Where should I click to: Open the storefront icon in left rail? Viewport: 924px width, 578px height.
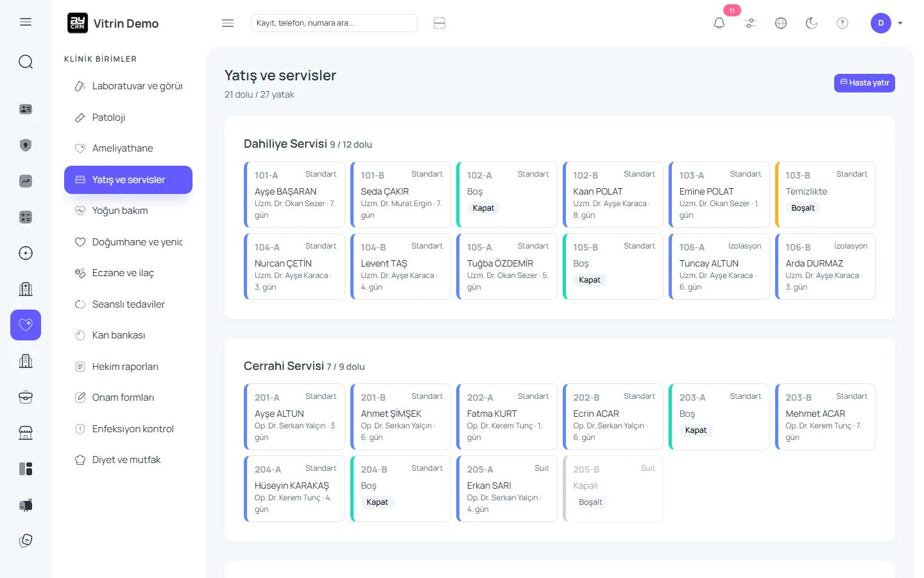[26, 433]
